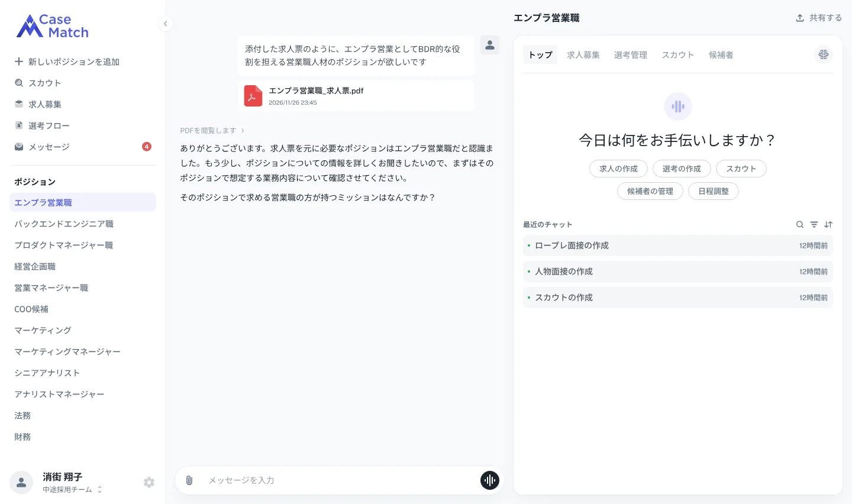Image resolution: width=852 pixels, height=504 pixels.
Task: Click the attachment paperclip icon
Action: point(189,480)
